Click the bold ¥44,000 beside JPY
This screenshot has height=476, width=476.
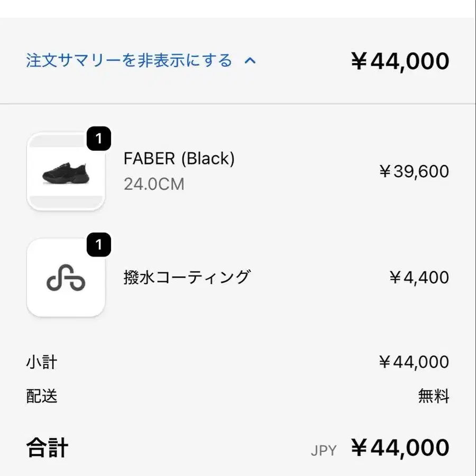coord(400,448)
